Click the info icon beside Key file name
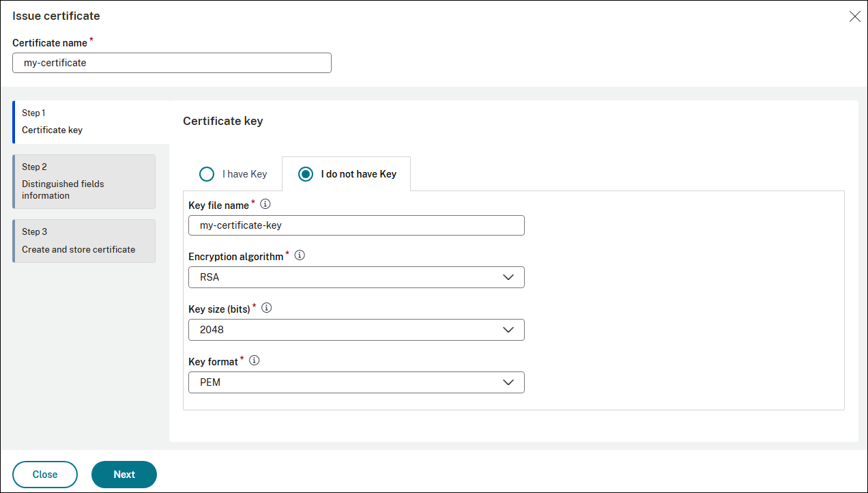Image resolution: width=868 pixels, height=493 pixels. click(x=266, y=204)
